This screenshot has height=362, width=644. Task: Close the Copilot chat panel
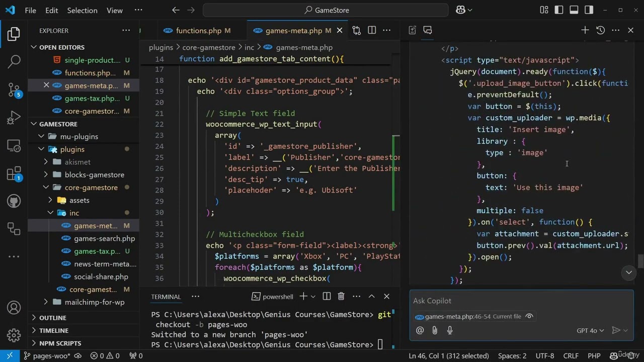630,31
